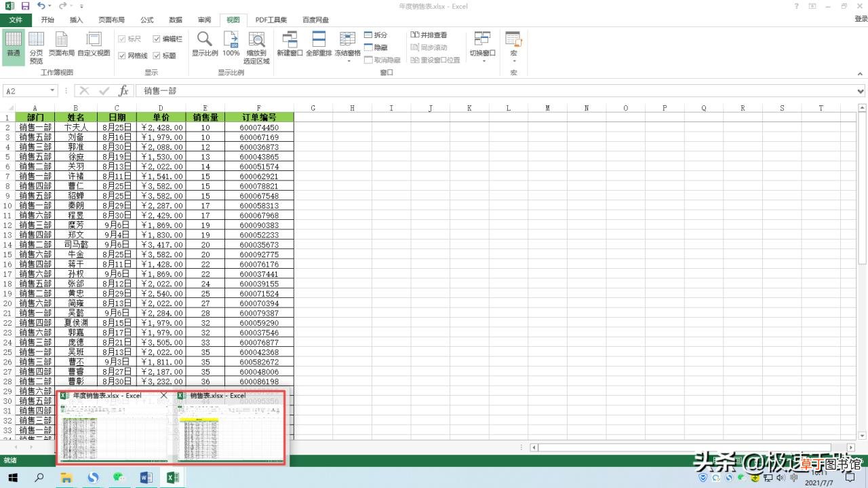Switch to the 开始 home tab
The height and width of the screenshot is (488, 868).
point(47,20)
